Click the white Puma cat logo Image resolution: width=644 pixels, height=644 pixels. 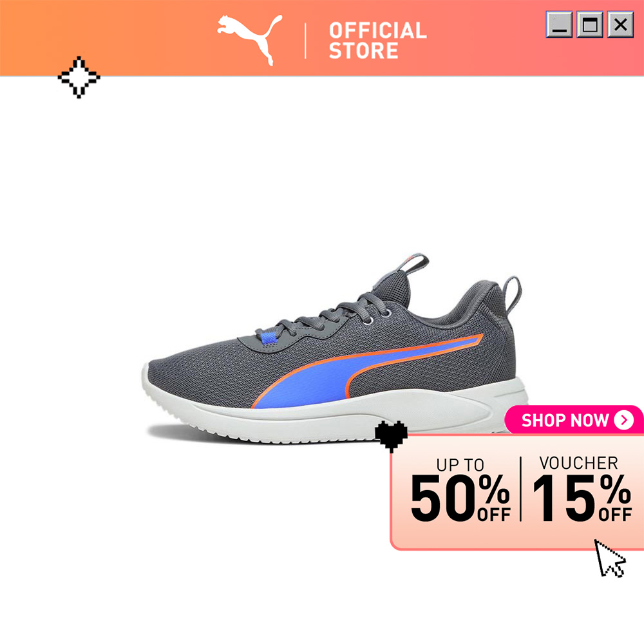click(x=249, y=39)
